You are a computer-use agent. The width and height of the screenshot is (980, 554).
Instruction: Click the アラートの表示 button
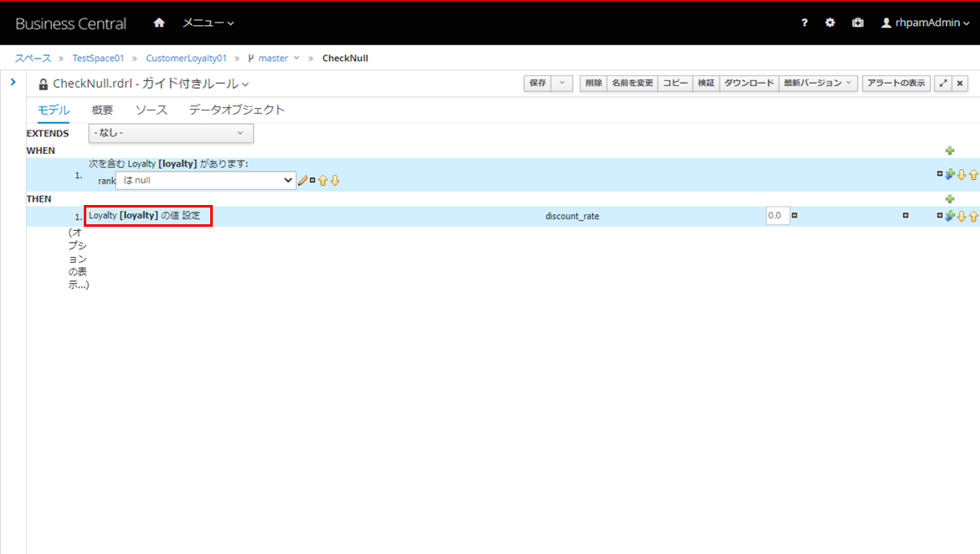(x=895, y=83)
